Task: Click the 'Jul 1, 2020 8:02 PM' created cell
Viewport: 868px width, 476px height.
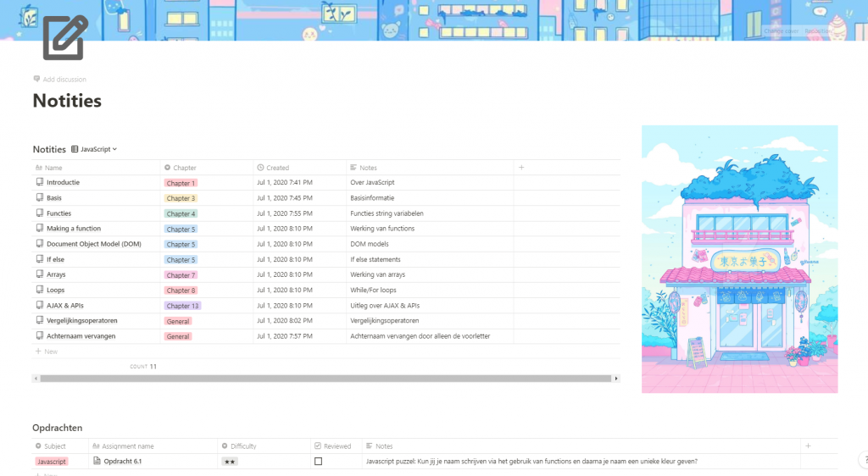Action: click(299, 321)
